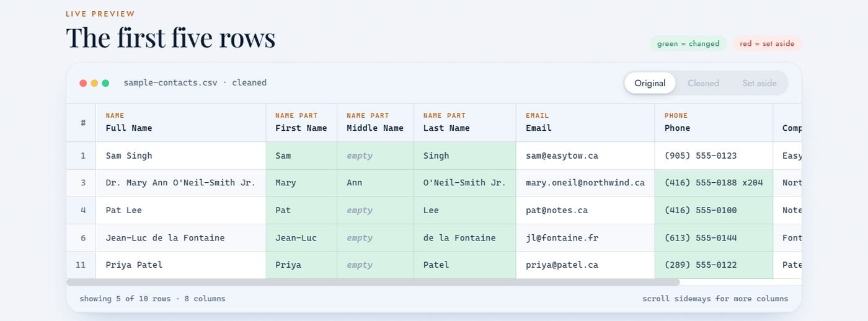Click email 'mary.oneil@northwind.ca'

[x=585, y=183]
